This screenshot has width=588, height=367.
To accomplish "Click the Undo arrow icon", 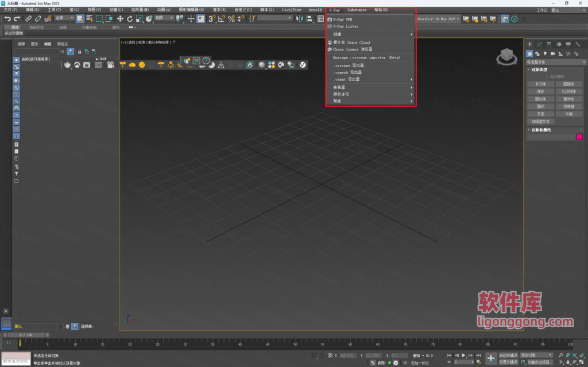I will tap(7, 19).
